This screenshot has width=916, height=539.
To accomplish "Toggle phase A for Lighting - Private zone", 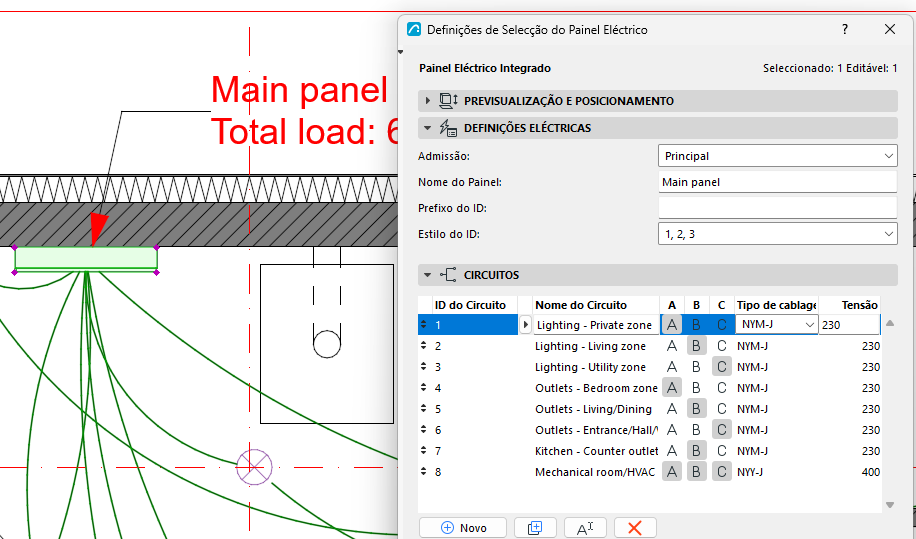I will (672, 325).
